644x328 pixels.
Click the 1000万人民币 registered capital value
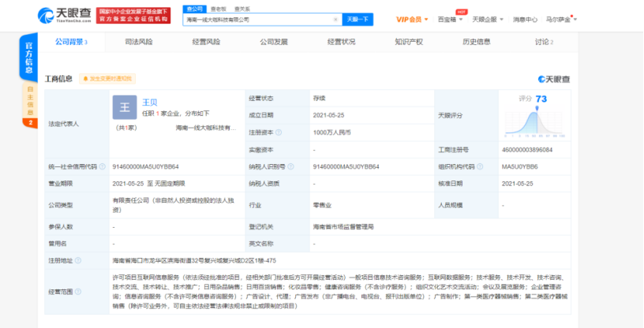(331, 132)
